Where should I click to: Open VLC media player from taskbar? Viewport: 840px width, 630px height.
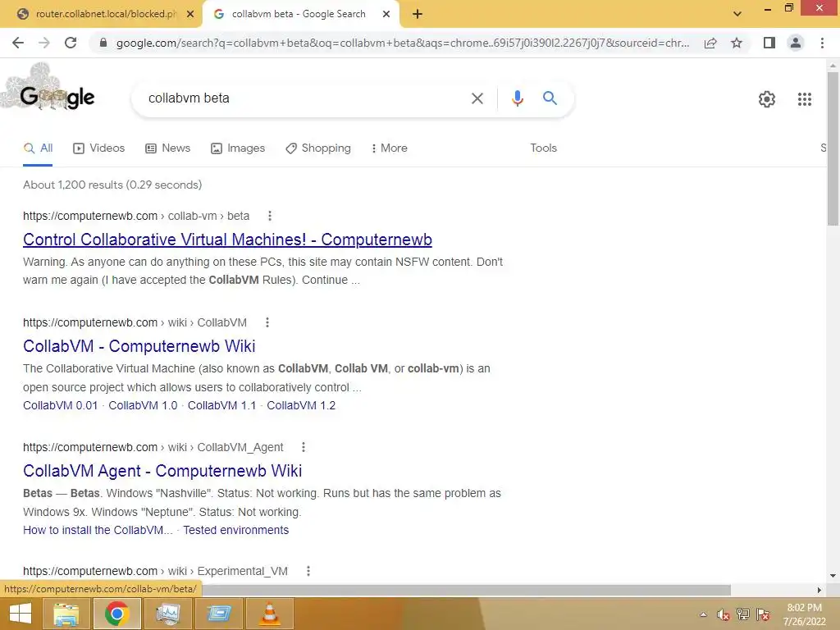(269, 614)
